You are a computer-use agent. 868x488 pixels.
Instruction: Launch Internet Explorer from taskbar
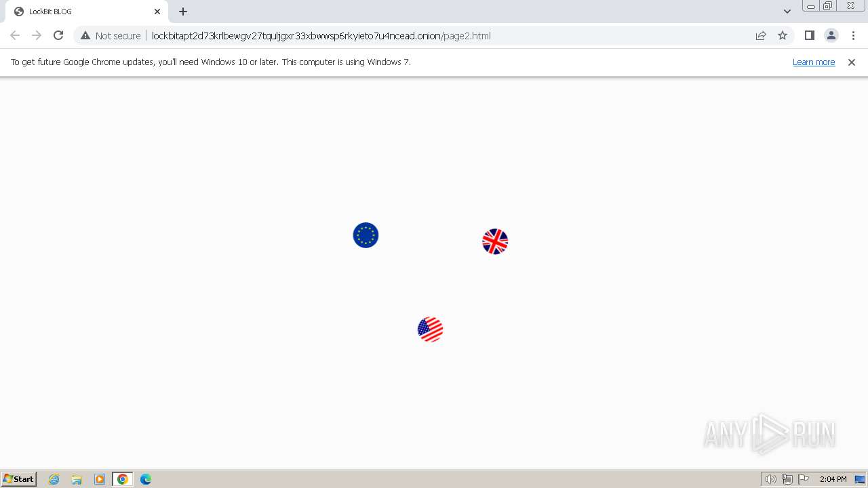pos(54,479)
